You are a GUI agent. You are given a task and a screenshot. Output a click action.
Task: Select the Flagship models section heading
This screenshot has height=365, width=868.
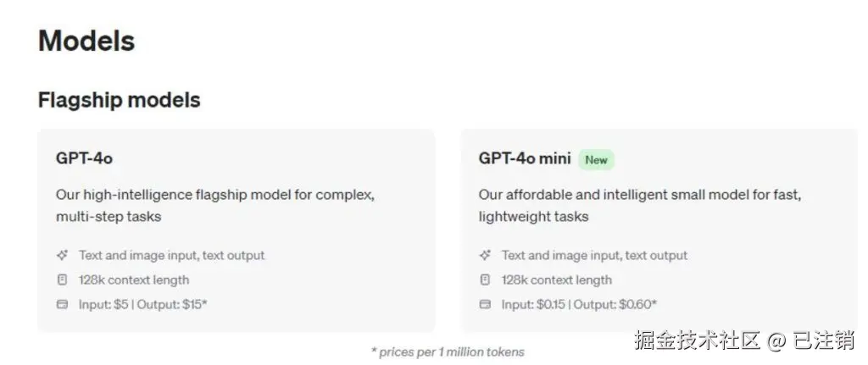119,100
